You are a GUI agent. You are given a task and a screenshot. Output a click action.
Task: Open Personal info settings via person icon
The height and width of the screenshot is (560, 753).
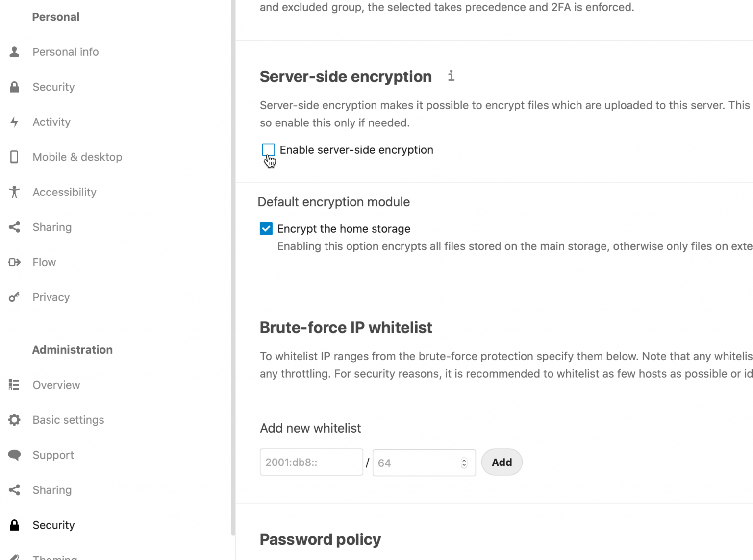point(14,51)
